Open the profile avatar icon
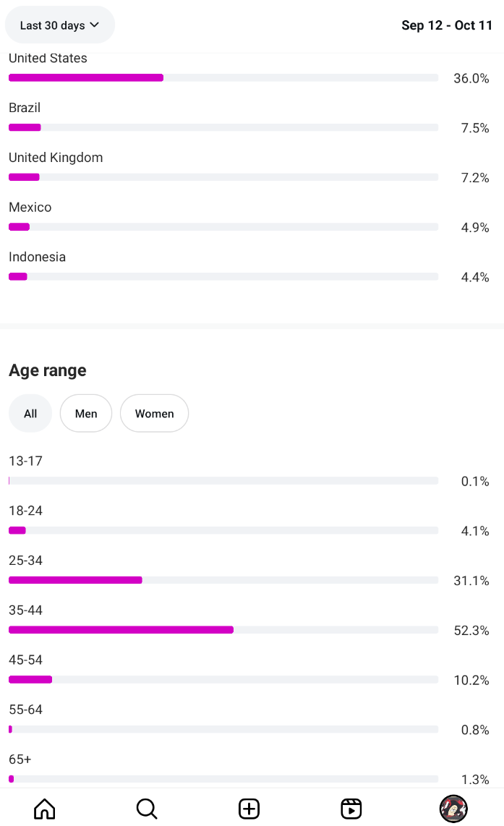Viewport: 504px width, 826px height. click(x=453, y=808)
